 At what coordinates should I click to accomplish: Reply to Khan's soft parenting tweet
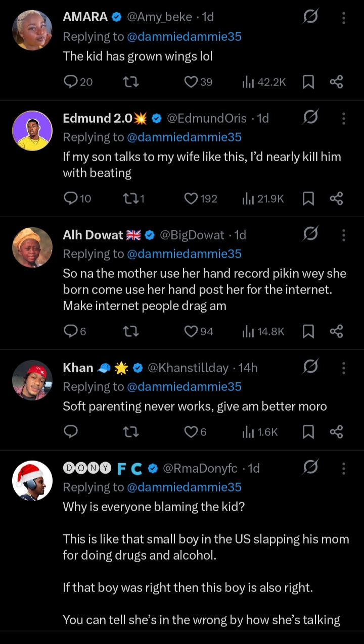71,432
